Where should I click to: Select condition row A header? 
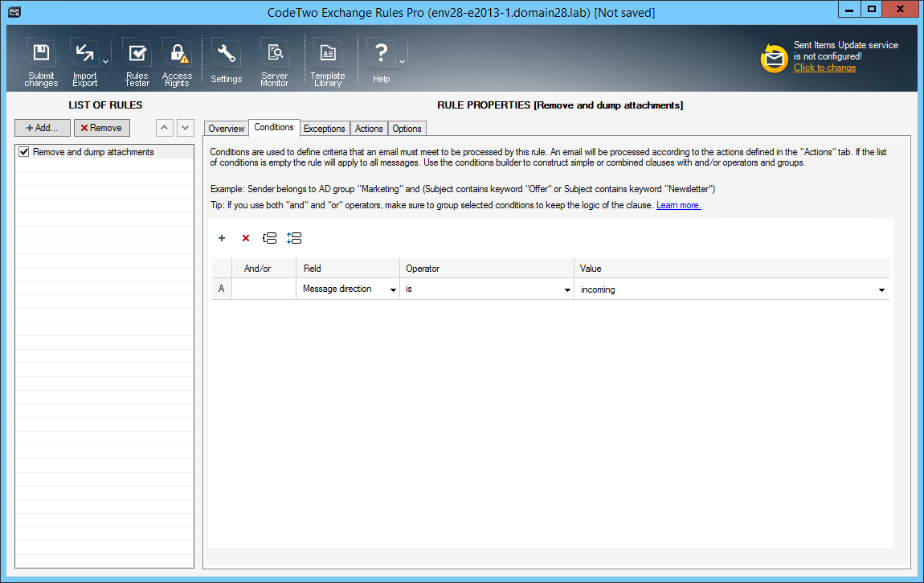click(222, 289)
